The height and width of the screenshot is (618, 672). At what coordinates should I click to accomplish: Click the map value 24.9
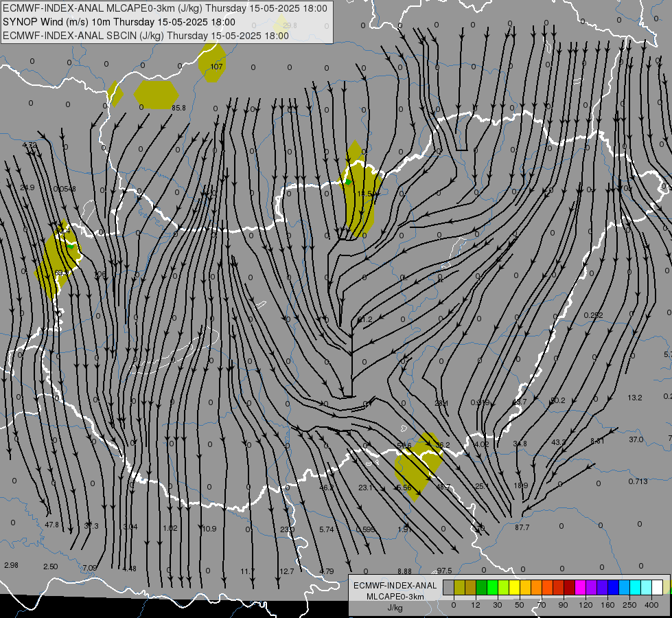coord(27,188)
